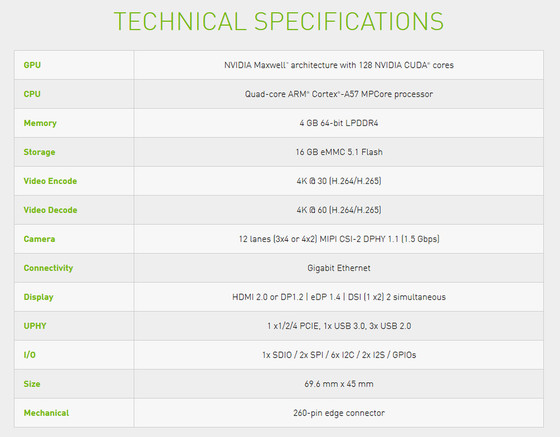This screenshot has height=437, width=560.
Task: Click the SDIO SPI I2C I/O value
Action: coord(339,355)
